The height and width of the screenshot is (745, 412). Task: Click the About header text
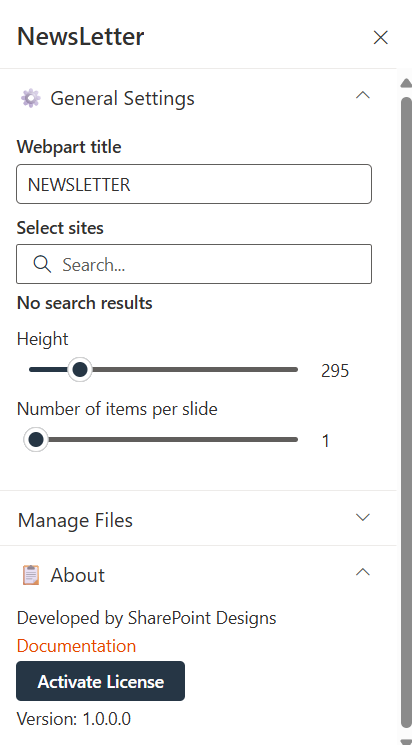77,575
